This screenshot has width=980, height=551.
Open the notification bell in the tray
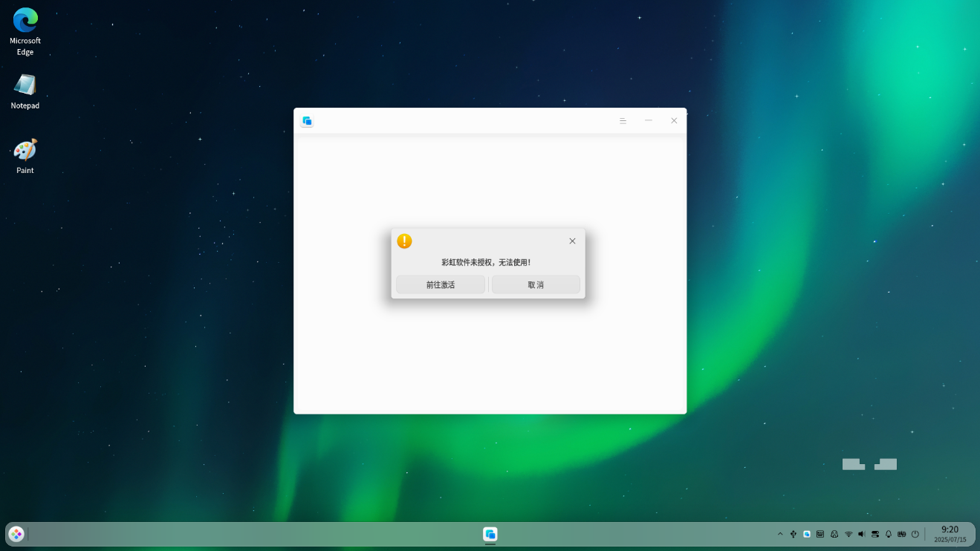889,534
